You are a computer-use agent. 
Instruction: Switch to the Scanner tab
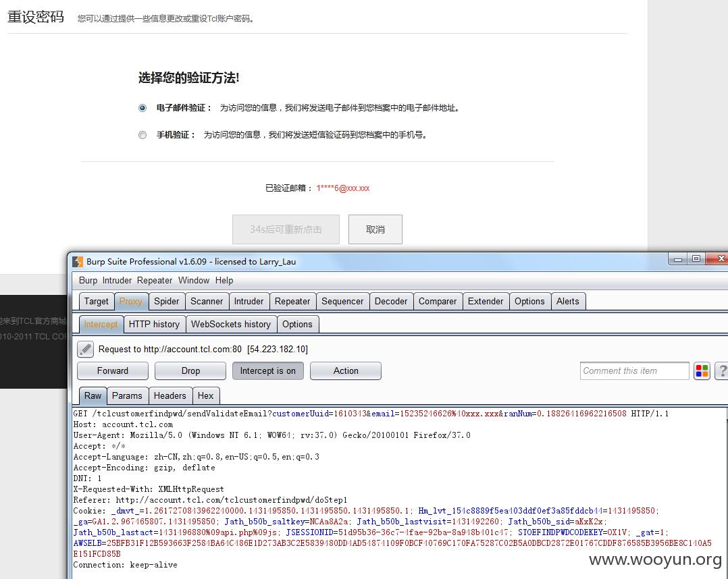tap(207, 301)
